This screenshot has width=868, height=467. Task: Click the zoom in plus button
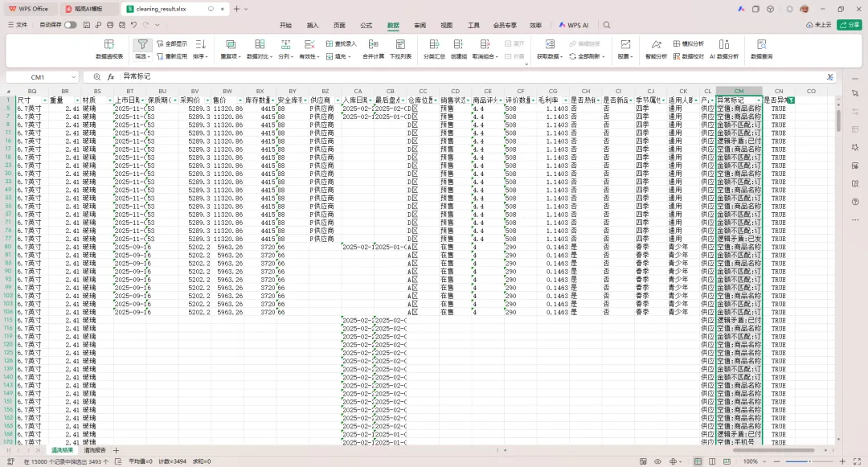coord(842,461)
